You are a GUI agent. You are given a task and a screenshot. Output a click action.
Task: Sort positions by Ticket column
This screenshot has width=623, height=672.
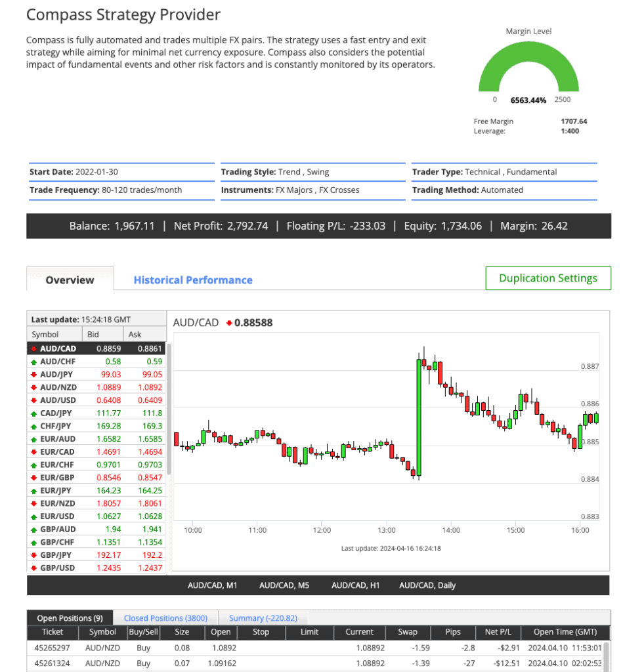(x=53, y=632)
